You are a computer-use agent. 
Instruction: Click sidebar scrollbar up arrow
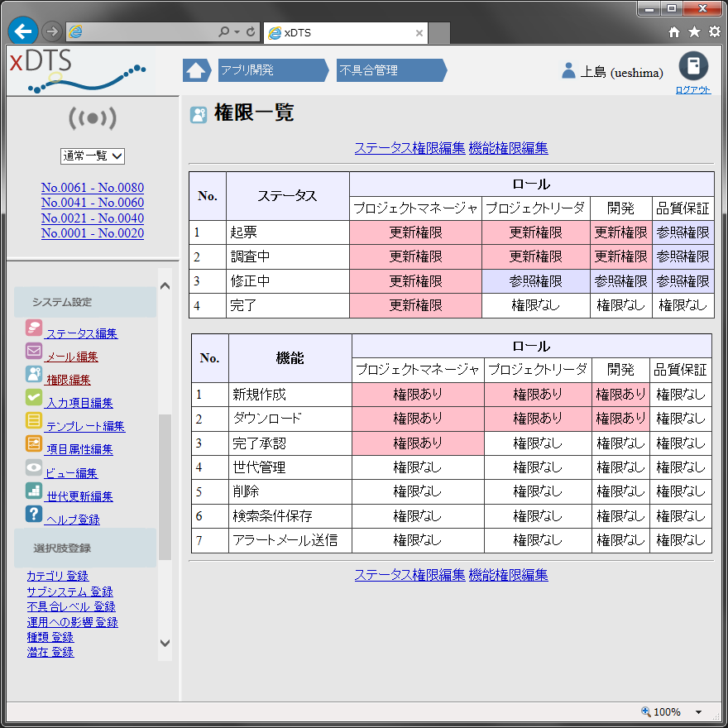click(x=165, y=286)
